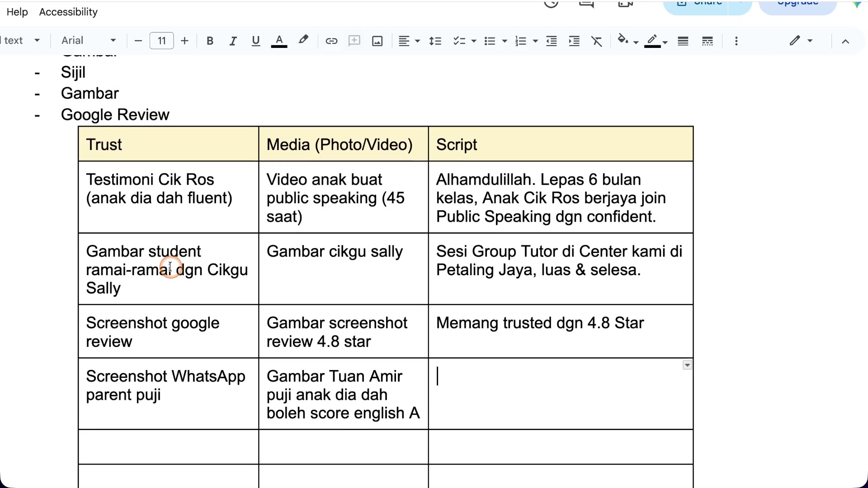868x488 pixels.
Task: Expand the checklist menu arrow
Action: click(474, 41)
